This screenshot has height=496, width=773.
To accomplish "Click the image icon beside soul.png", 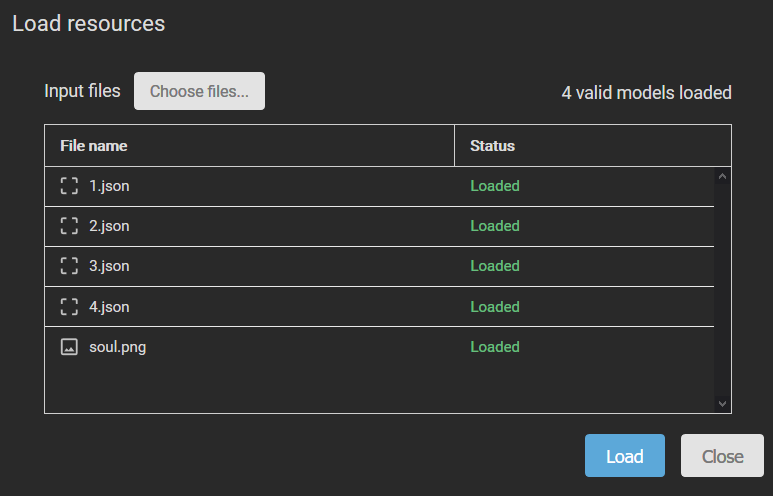I will point(69,347).
